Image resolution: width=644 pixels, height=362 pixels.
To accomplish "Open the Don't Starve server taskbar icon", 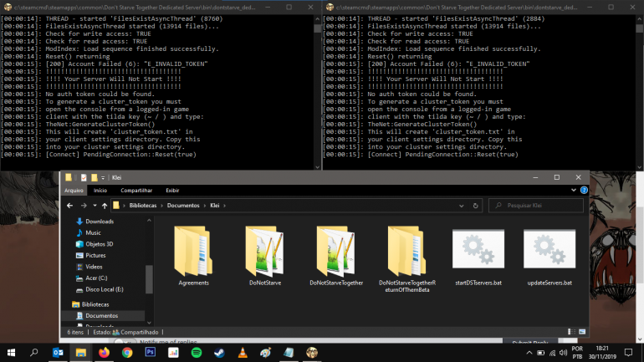I will pos(312,353).
